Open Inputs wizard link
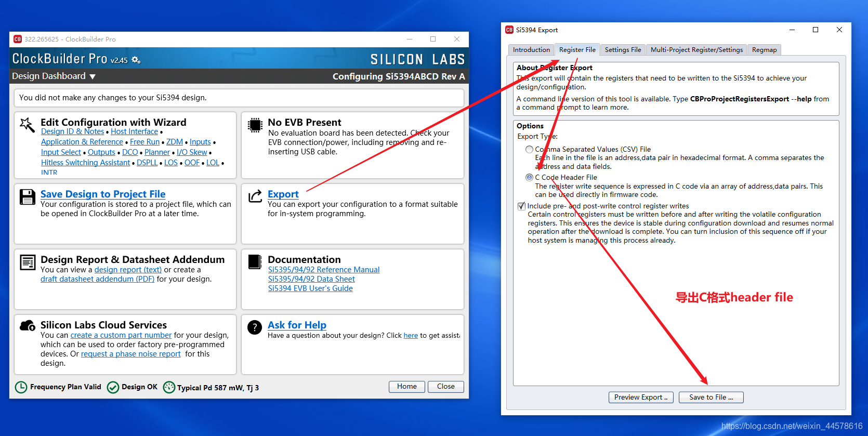 pos(200,142)
